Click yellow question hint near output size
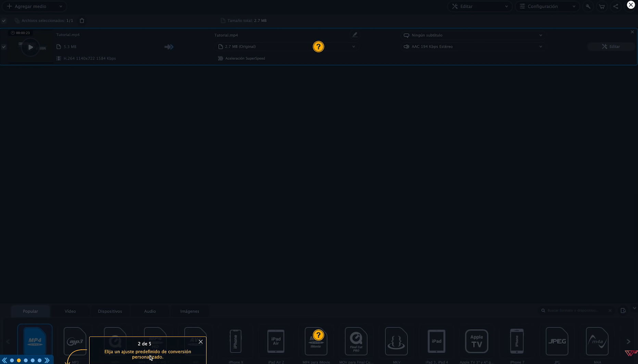Viewport: 638px width, 364px height. (318, 47)
